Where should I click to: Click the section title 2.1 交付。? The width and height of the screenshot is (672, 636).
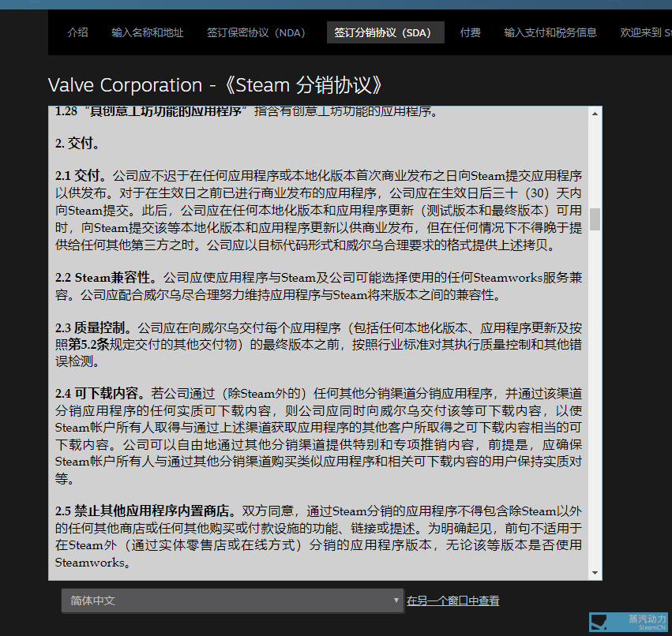click(81, 176)
